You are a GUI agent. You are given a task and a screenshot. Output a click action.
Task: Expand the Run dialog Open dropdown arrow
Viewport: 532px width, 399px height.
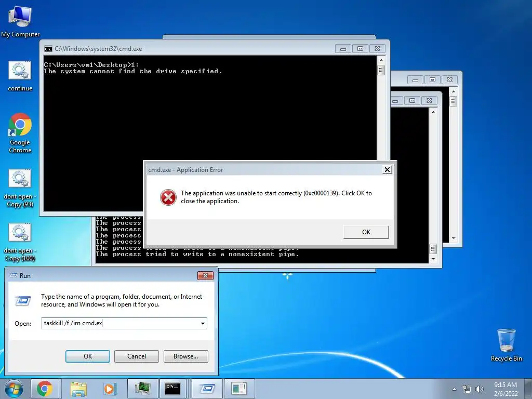click(x=203, y=323)
